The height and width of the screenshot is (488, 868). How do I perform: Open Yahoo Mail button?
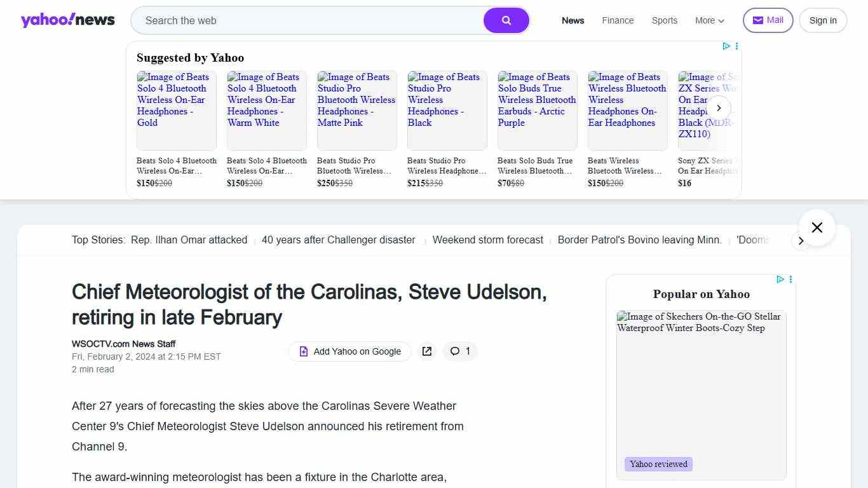coord(768,20)
